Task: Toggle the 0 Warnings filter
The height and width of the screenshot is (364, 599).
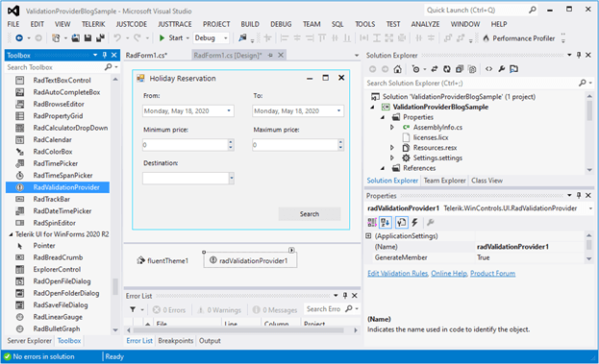Action: coord(219,310)
